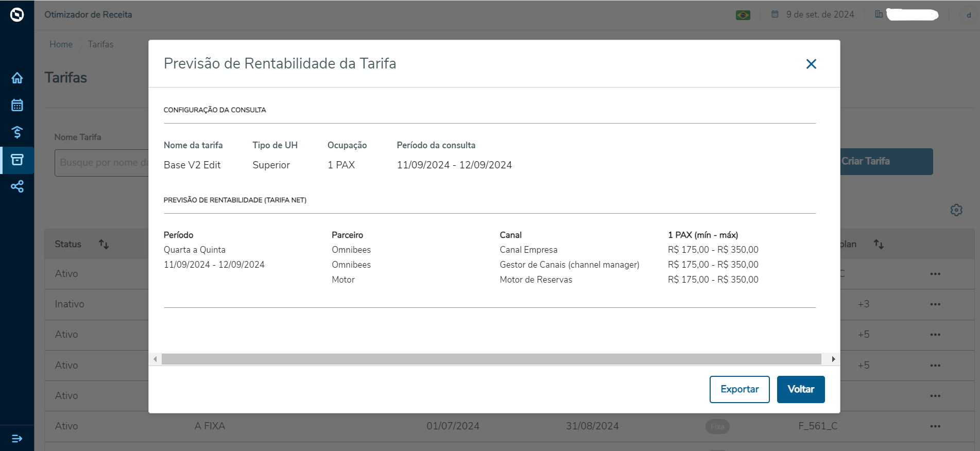980x451 pixels.
Task: Go to Home breadcrumb link
Action: [61, 44]
